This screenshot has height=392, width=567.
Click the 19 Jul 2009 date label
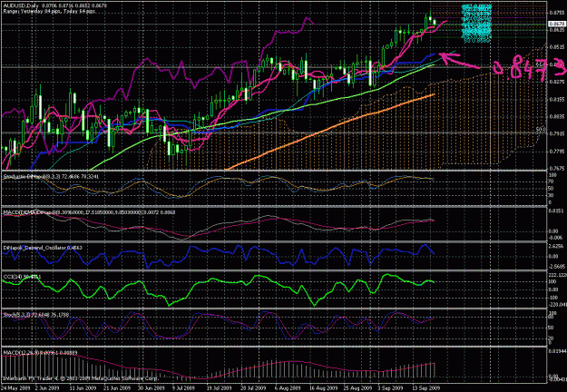(219, 388)
